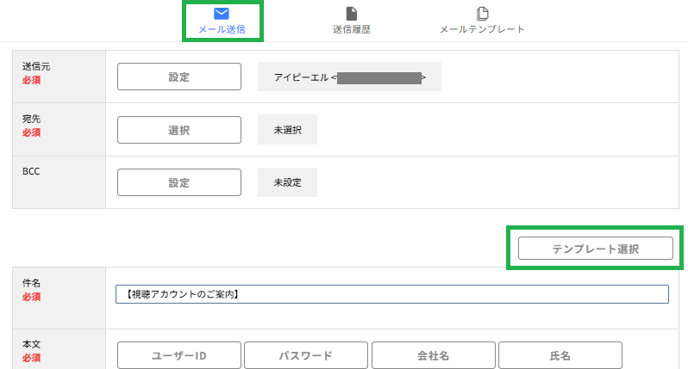Click the 未選択 recipient status text

287,130
